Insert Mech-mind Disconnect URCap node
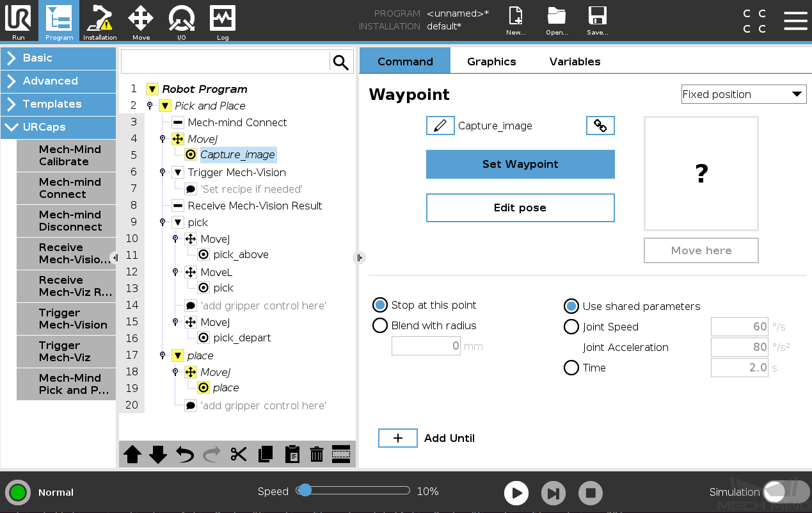 click(x=67, y=221)
